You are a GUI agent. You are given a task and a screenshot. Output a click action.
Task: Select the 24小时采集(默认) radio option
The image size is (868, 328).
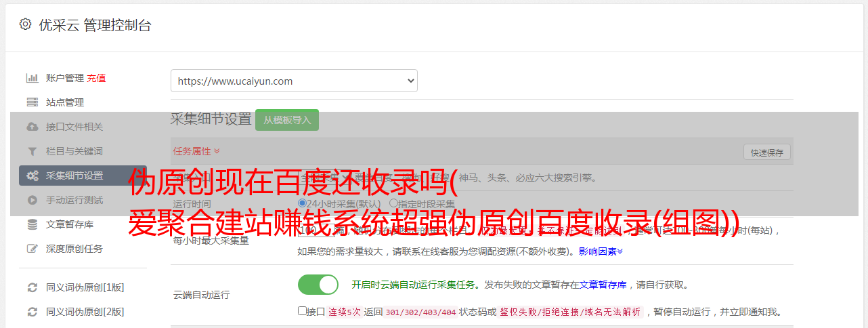coord(303,203)
